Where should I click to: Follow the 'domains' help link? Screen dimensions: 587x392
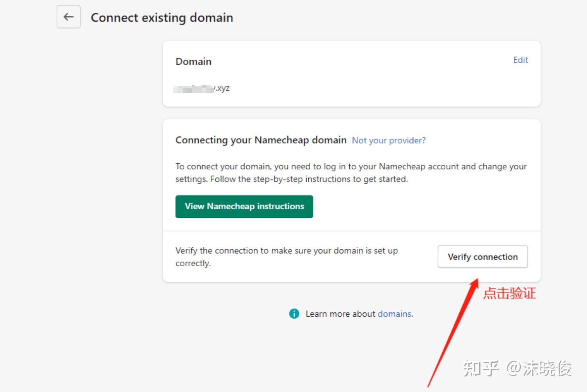coord(395,314)
